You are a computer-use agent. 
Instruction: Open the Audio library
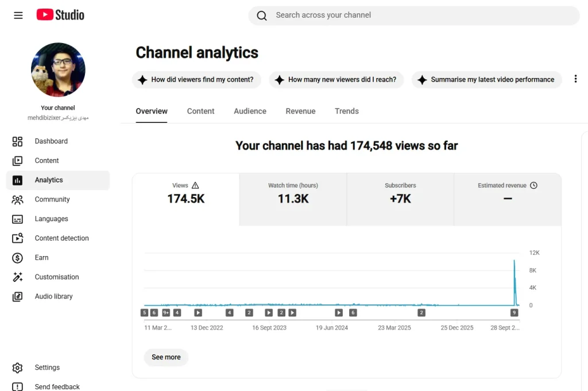click(x=58, y=296)
